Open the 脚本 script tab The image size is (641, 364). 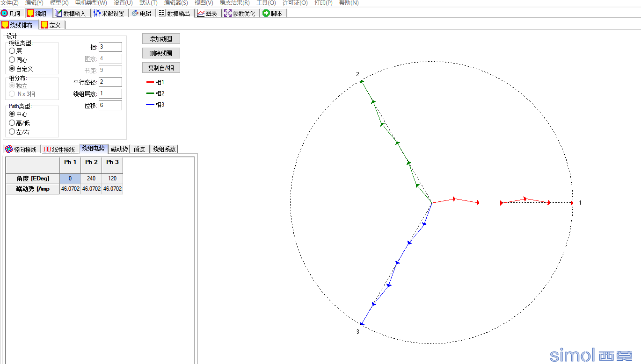tap(273, 13)
